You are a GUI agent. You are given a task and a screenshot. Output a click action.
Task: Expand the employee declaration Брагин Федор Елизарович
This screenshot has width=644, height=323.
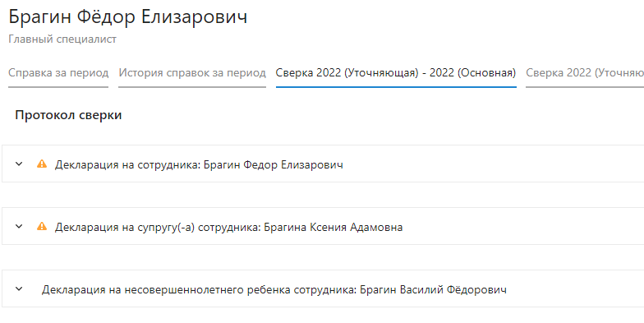tap(19, 164)
